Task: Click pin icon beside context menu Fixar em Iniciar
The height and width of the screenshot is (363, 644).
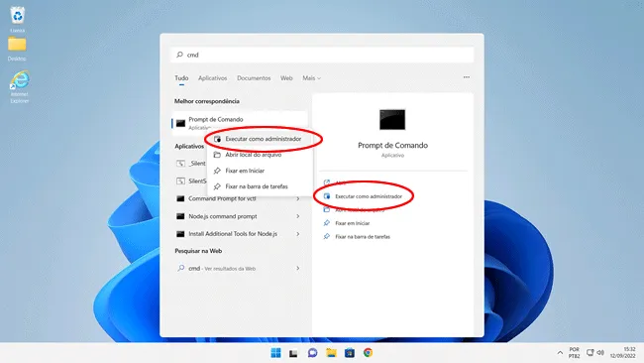Action: [217, 171]
